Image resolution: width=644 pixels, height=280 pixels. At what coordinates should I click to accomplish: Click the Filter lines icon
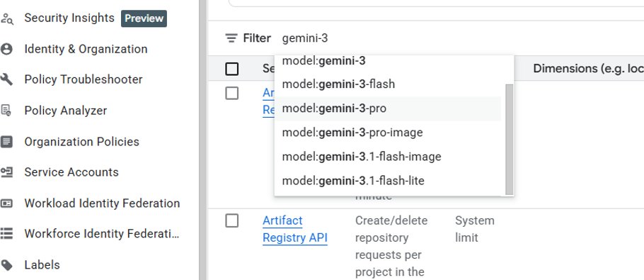(x=231, y=39)
